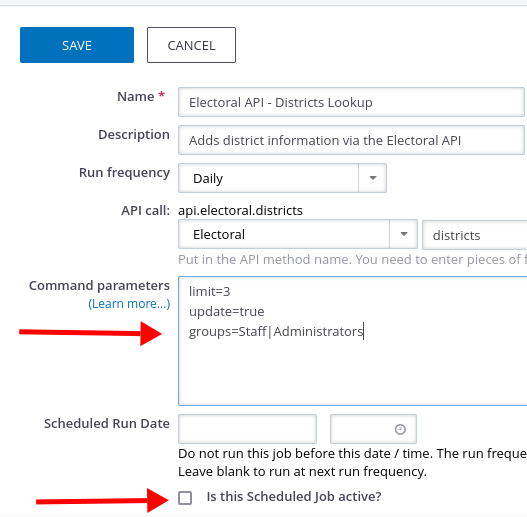527x517 pixels.
Task: Open the Learn more link
Action: click(129, 304)
